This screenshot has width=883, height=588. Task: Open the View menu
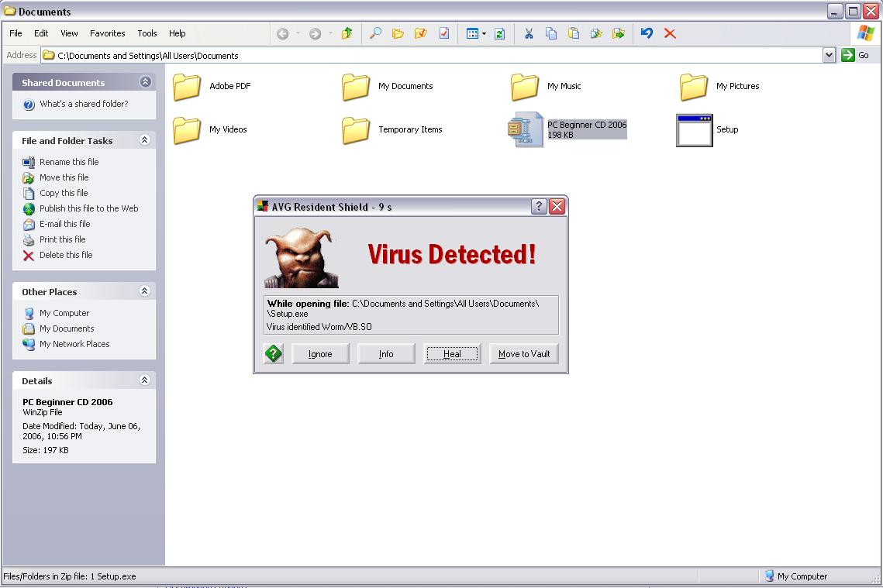click(x=69, y=33)
